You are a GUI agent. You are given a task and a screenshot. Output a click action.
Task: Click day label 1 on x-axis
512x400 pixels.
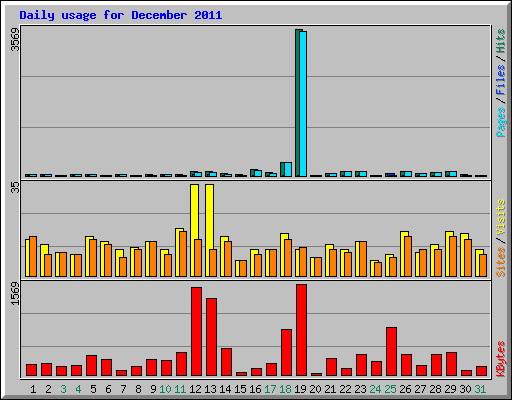click(33, 389)
